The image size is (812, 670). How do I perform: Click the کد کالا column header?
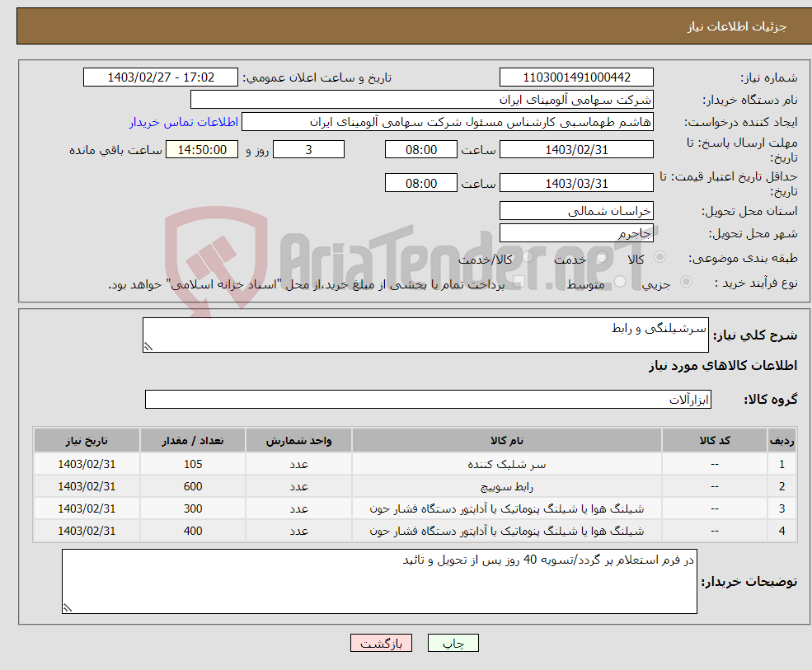(715, 441)
